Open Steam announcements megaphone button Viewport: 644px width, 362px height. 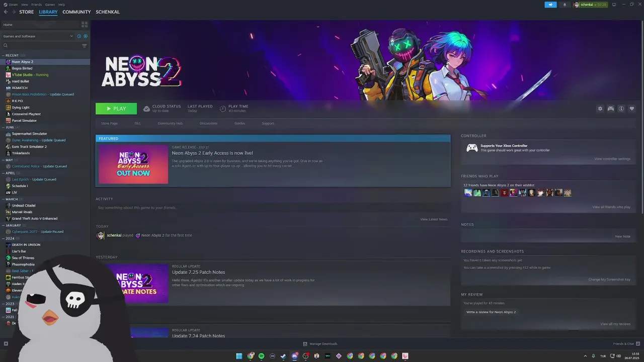pyautogui.click(x=550, y=5)
